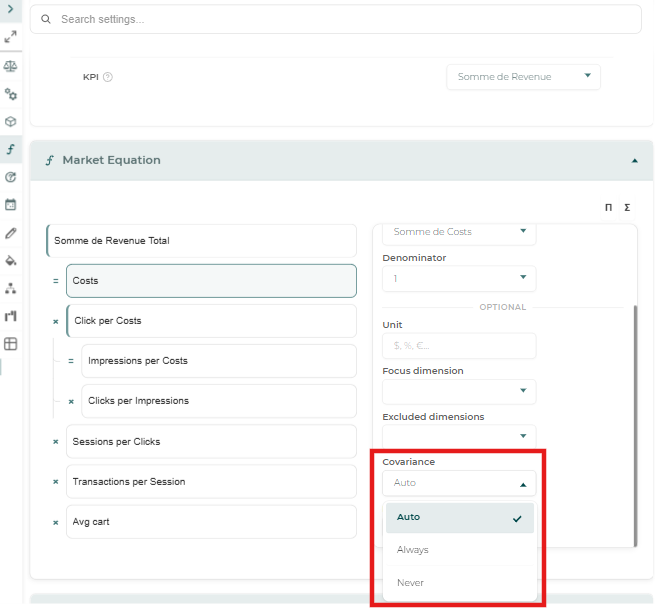Close the Covariance dropdown showing Auto
Screen dimensions: 655x608
tap(459, 483)
